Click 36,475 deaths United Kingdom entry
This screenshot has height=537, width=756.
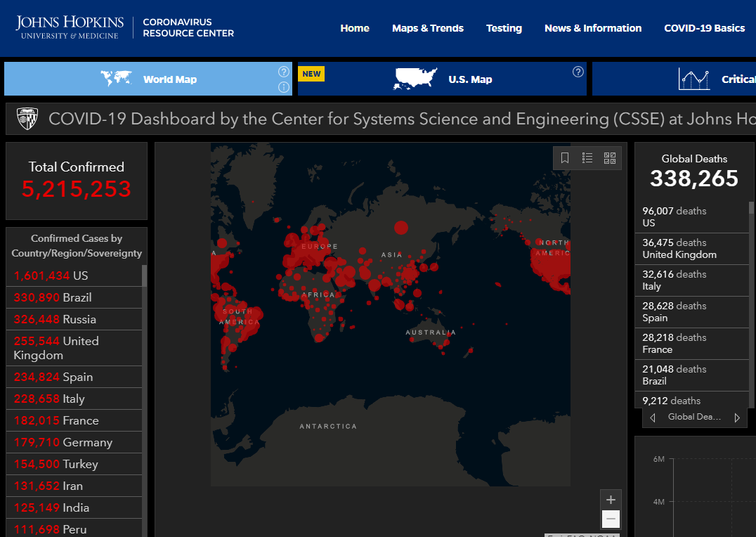pos(691,249)
